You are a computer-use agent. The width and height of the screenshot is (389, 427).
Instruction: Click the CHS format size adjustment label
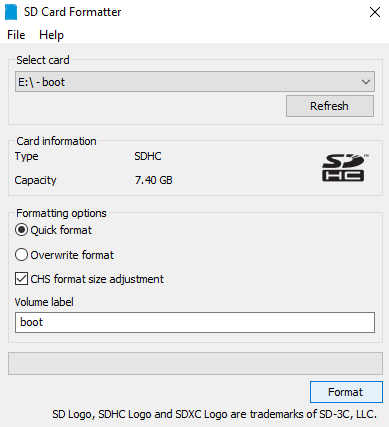click(x=97, y=279)
